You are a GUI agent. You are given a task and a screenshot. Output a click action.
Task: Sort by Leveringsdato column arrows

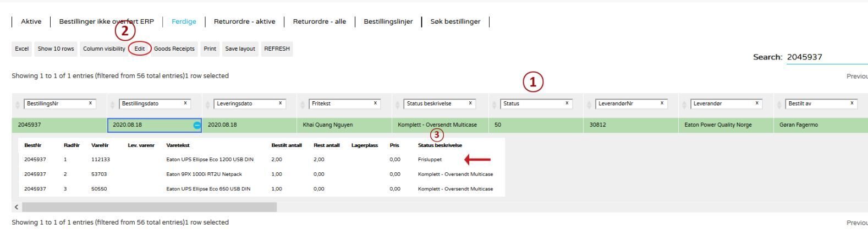click(x=207, y=104)
